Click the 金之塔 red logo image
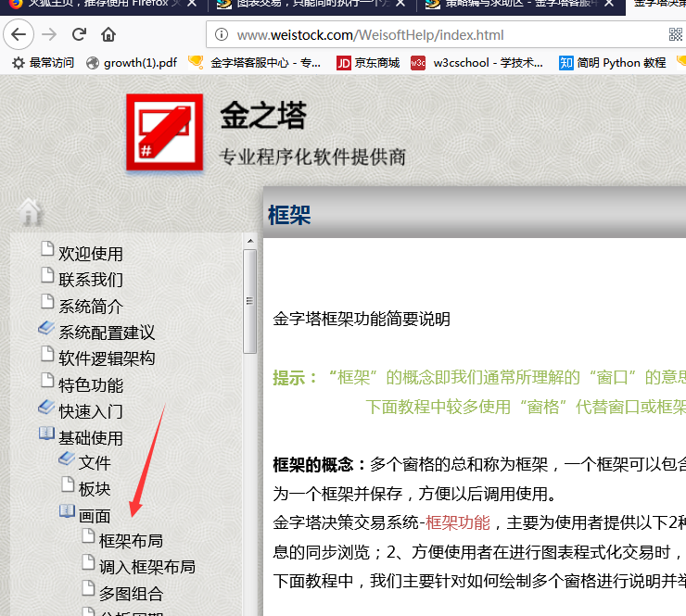This screenshot has width=686, height=616. coord(165,132)
